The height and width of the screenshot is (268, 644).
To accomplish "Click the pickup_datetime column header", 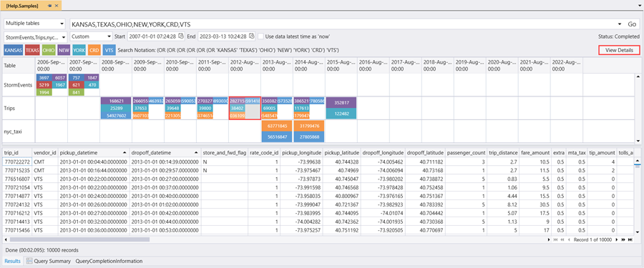I will pyautogui.click(x=94, y=152).
